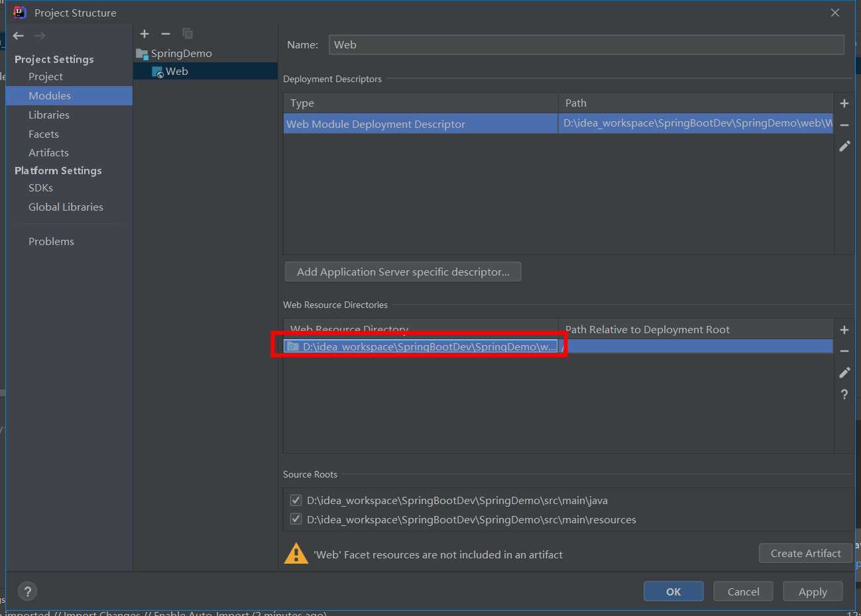Add a deployment descriptor with plus icon
The height and width of the screenshot is (616, 861).
[844, 103]
